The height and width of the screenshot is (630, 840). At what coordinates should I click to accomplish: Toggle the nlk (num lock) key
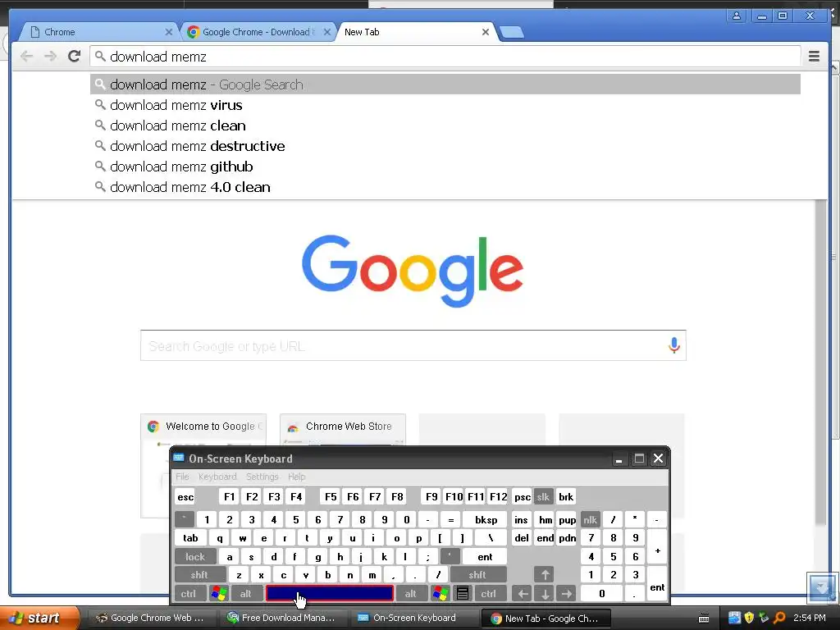tap(591, 519)
